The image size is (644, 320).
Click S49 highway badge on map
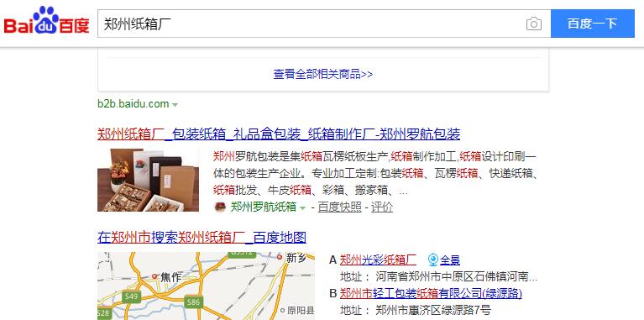(x=132, y=296)
